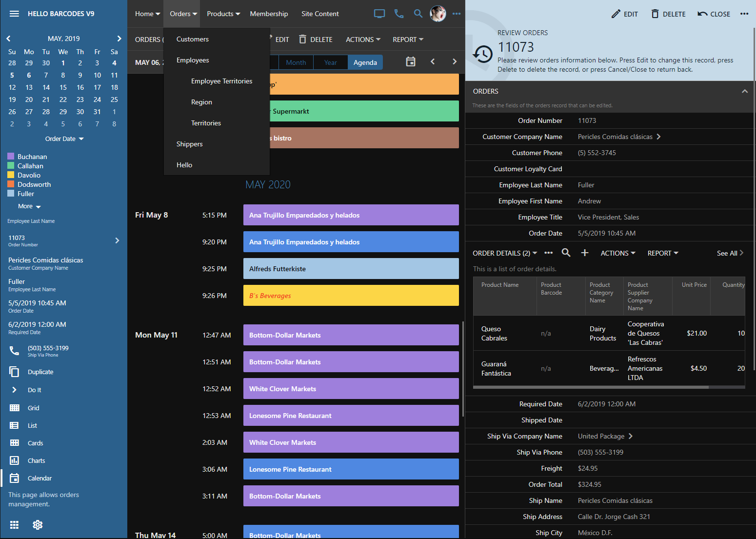756x539 pixels.
Task: Expand the Order Date dropdown in sidebar
Action: point(64,139)
